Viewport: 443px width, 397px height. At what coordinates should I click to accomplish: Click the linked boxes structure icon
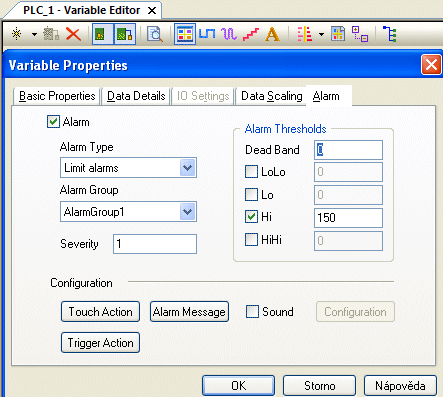click(360, 34)
